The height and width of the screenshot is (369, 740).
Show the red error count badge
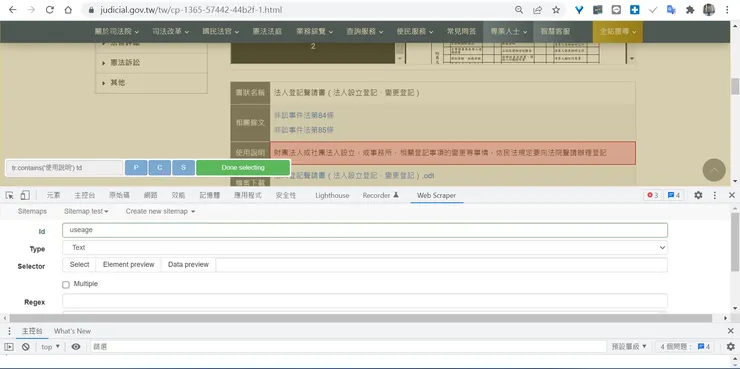coord(652,195)
